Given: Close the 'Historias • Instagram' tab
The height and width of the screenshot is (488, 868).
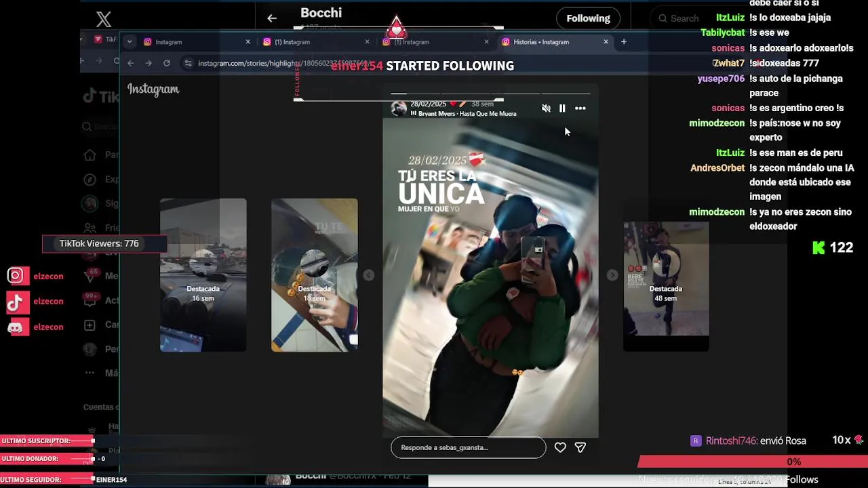Looking at the screenshot, I should click(x=606, y=42).
